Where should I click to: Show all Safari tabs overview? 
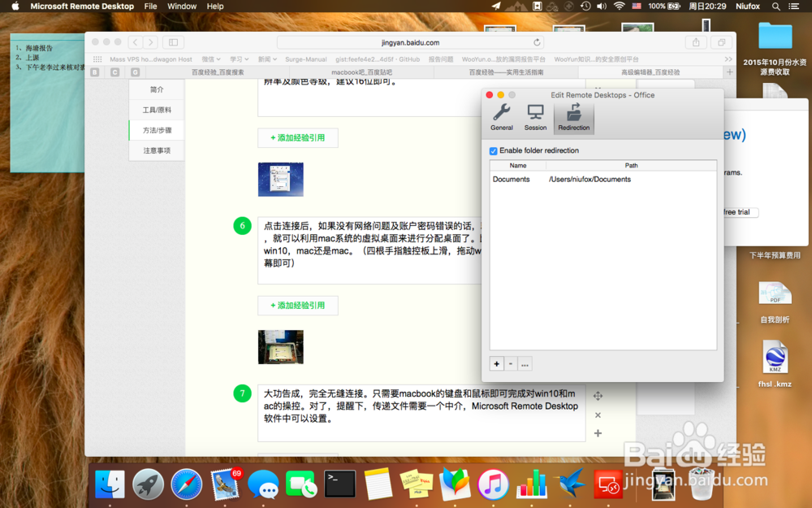(721, 42)
